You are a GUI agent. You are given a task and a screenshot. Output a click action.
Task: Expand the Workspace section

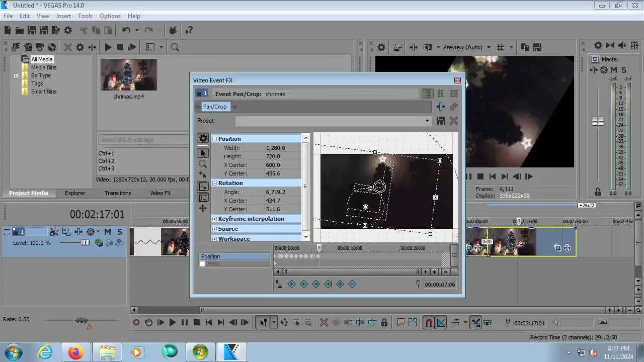click(x=214, y=239)
